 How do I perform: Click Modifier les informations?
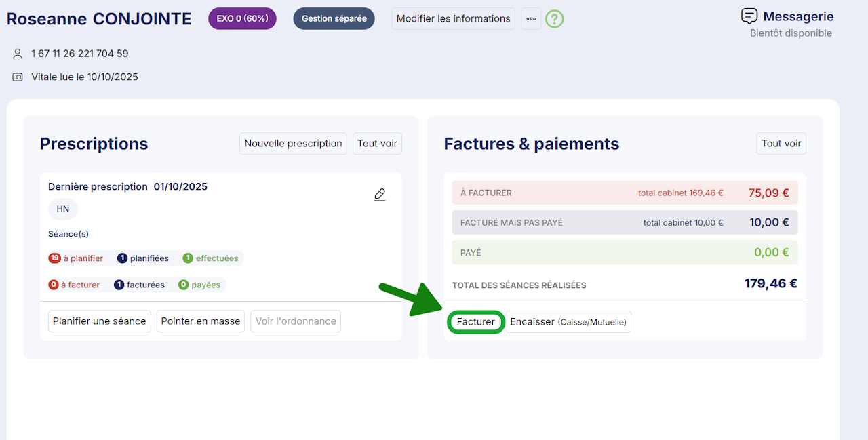[x=453, y=19]
